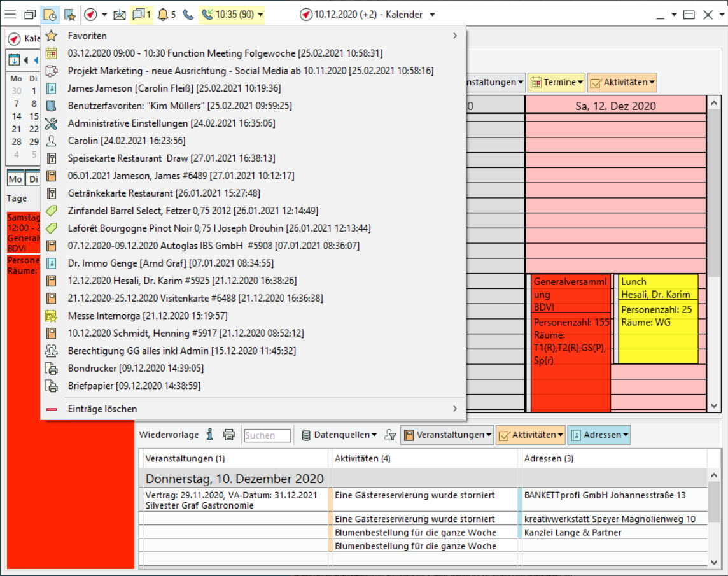Open the incoming call 10:35 (90) dropdown
The height and width of the screenshot is (576, 728).
pyautogui.click(x=232, y=14)
